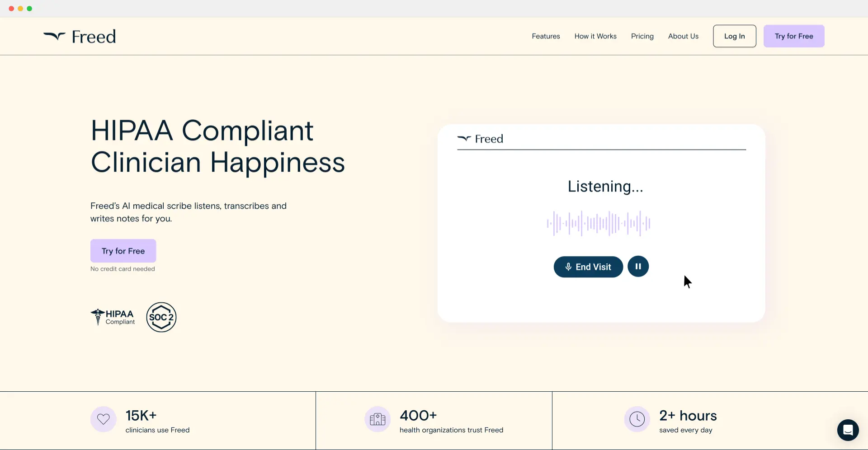The width and height of the screenshot is (868, 450).
Task: Click the Log In button
Action: [735, 36]
